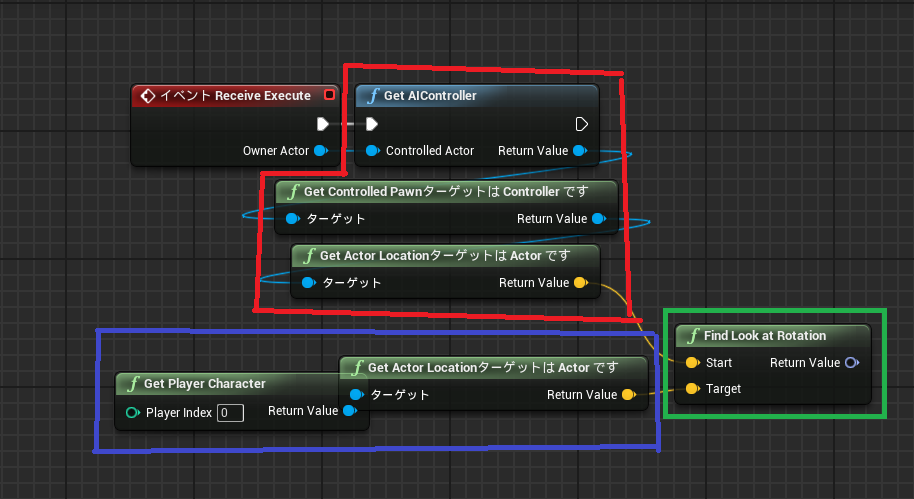Click 'Return Value' label on Get AIController
The width and height of the screenshot is (914, 499).
click(x=533, y=150)
